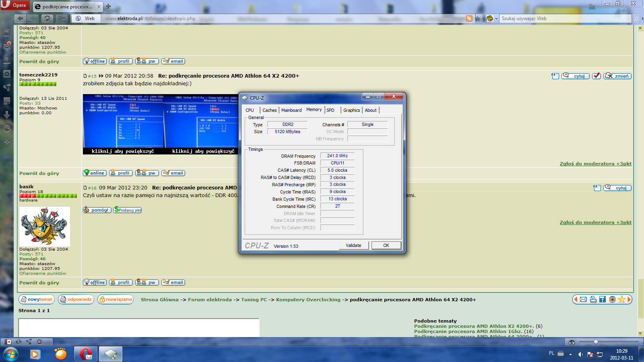
Task: Click the Opera Turbo icon in status bar
Action: [39, 342]
